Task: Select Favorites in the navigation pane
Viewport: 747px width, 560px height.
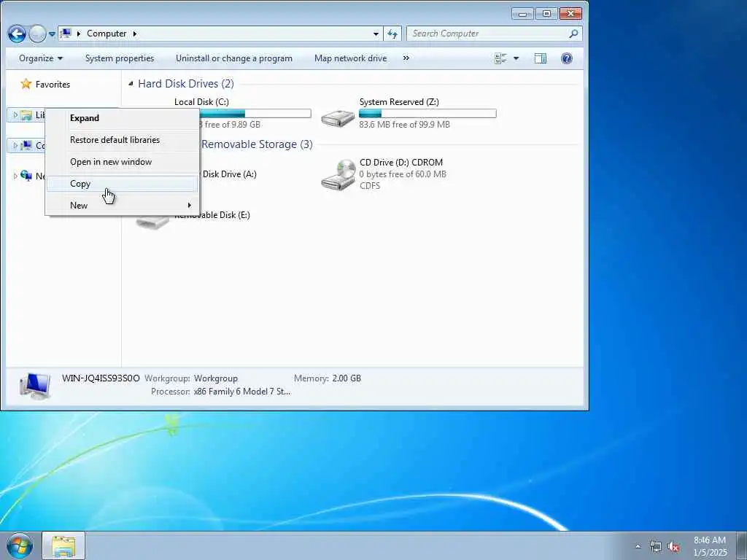Action: click(x=53, y=85)
